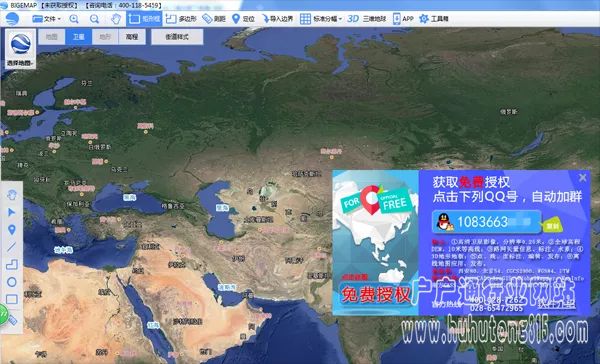Select the arrow pointer tool in left sidebar

(11, 212)
